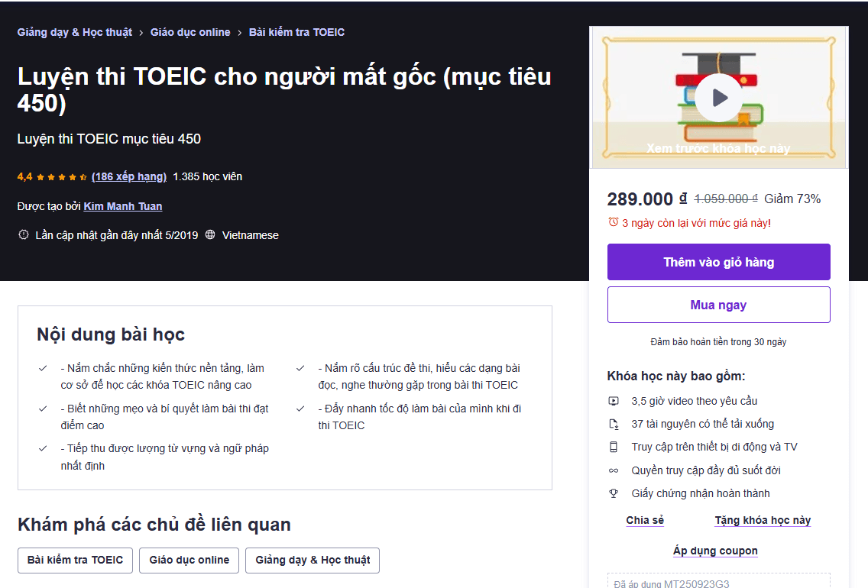Viewport: 868px width, 588px height.
Task: Click 'Truy cập trên thiết bị di động và TV'
Action: coord(714,447)
